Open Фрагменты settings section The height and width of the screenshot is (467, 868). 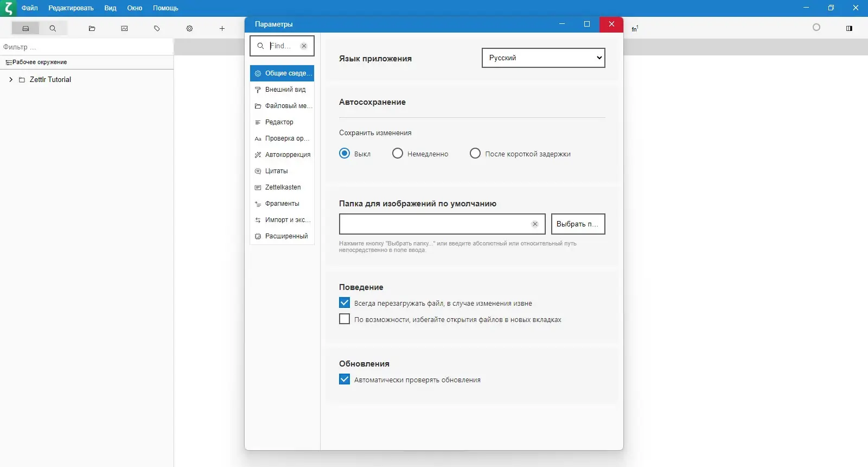coord(282,204)
